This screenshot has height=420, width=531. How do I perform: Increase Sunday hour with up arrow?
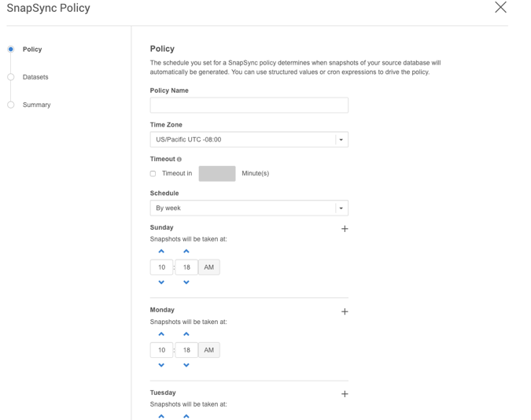(x=161, y=252)
